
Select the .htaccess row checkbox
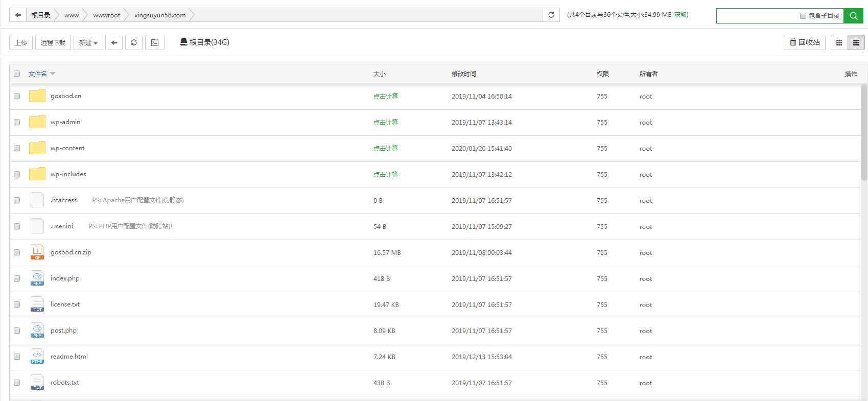click(x=17, y=200)
